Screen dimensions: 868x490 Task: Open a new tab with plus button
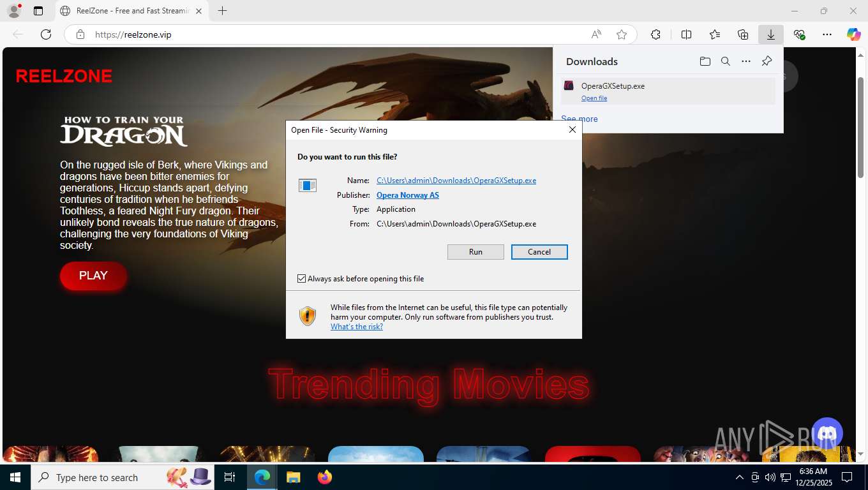point(222,11)
